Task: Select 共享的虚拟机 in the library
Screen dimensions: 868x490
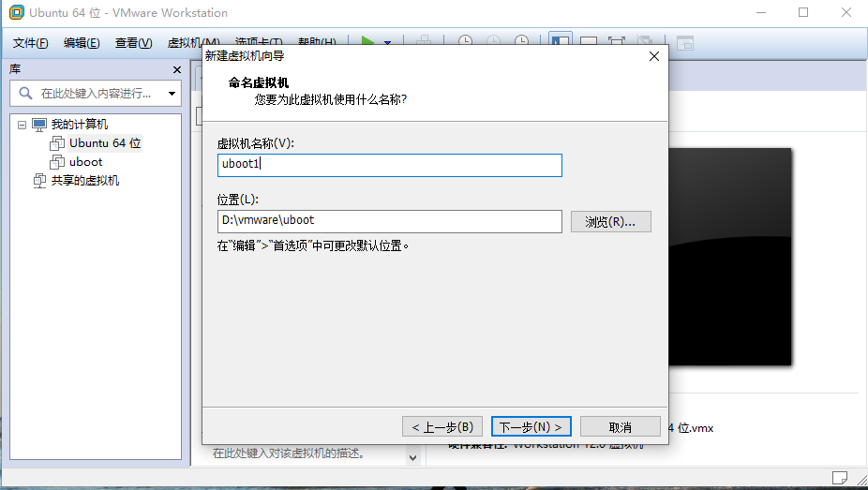Action: [85, 181]
